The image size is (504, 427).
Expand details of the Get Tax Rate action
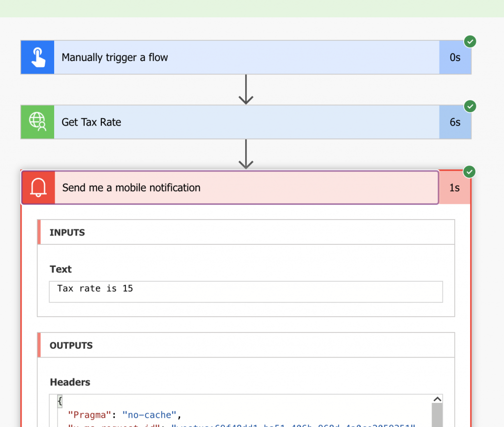(246, 122)
